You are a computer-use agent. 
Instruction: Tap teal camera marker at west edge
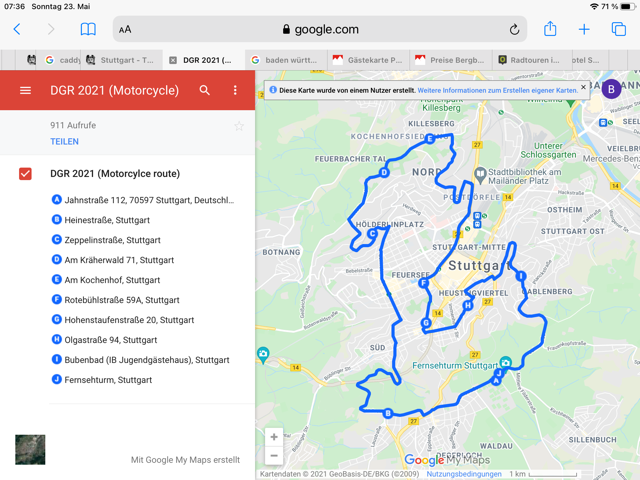click(263, 354)
